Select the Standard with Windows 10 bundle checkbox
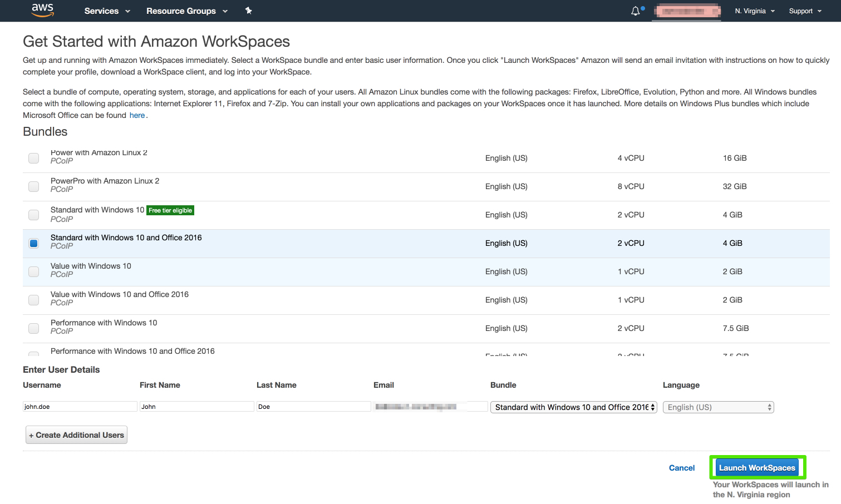The image size is (841, 504). (33, 215)
